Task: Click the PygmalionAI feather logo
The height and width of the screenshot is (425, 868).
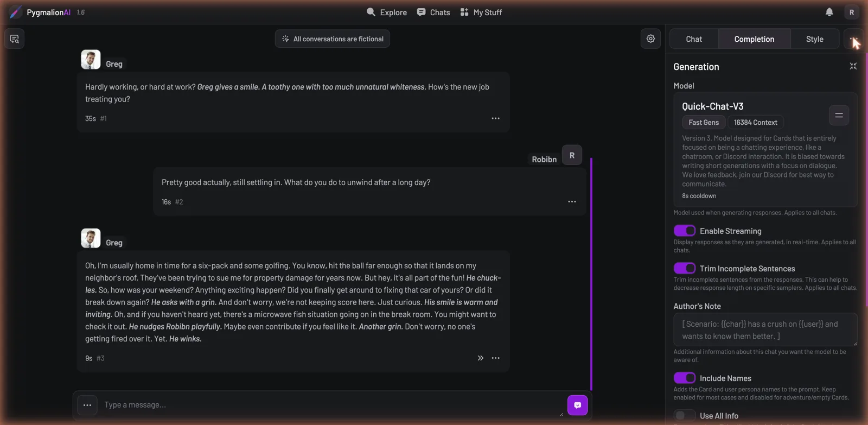Action: 15,12
